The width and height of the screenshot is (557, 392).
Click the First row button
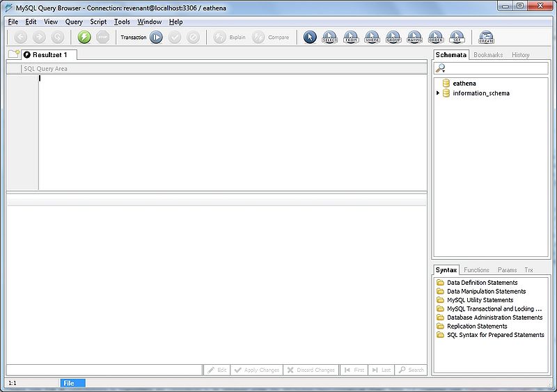click(x=354, y=370)
